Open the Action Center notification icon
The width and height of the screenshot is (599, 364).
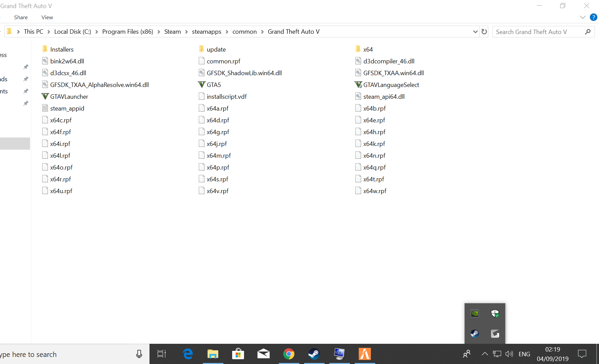[x=582, y=354]
